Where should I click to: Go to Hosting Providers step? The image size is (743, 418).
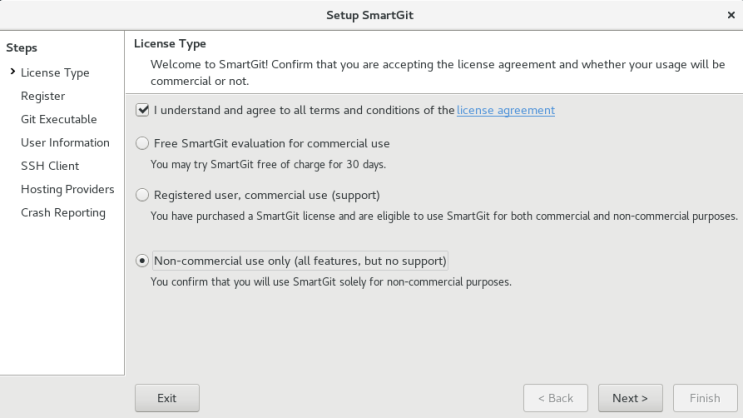click(67, 189)
